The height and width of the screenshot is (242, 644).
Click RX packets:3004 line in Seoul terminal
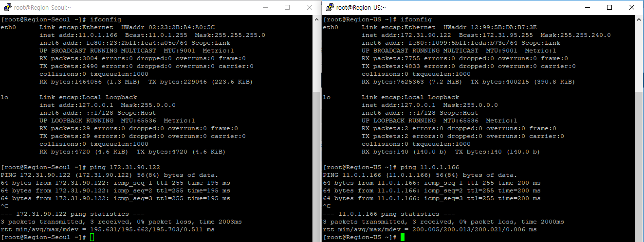click(143, 58)
